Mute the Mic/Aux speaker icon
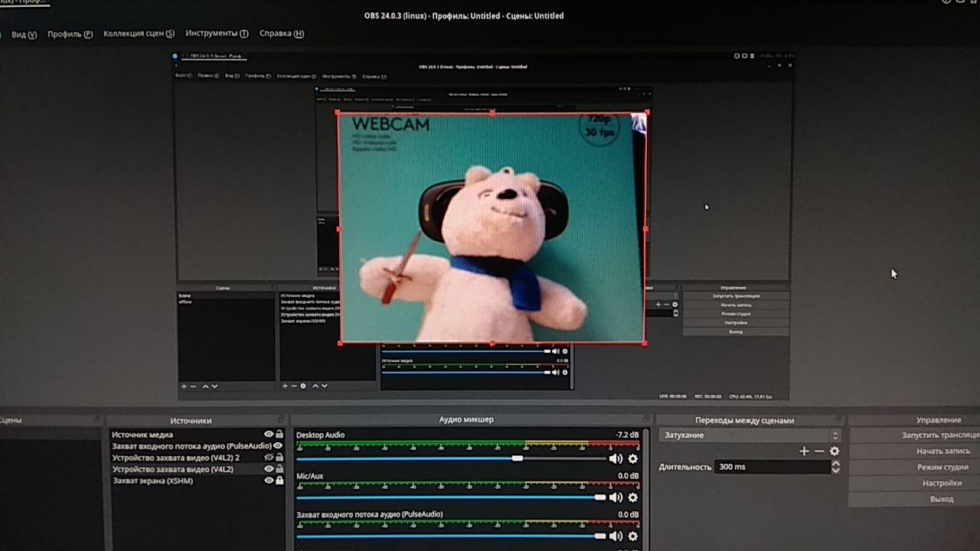 point(616,497)
